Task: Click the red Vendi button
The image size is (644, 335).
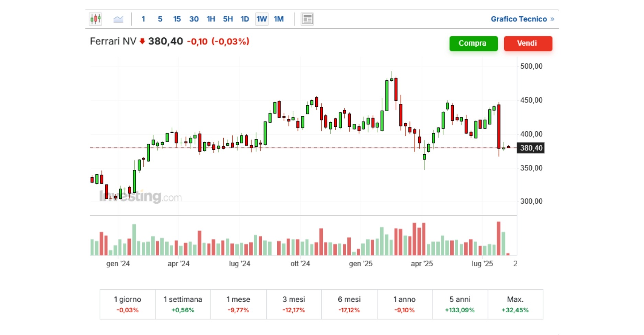Action: tap(528, 43)
